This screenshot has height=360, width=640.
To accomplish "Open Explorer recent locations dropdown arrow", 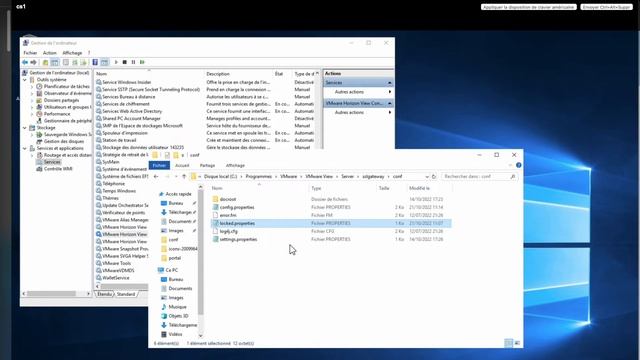I will [x=176, y=176].
